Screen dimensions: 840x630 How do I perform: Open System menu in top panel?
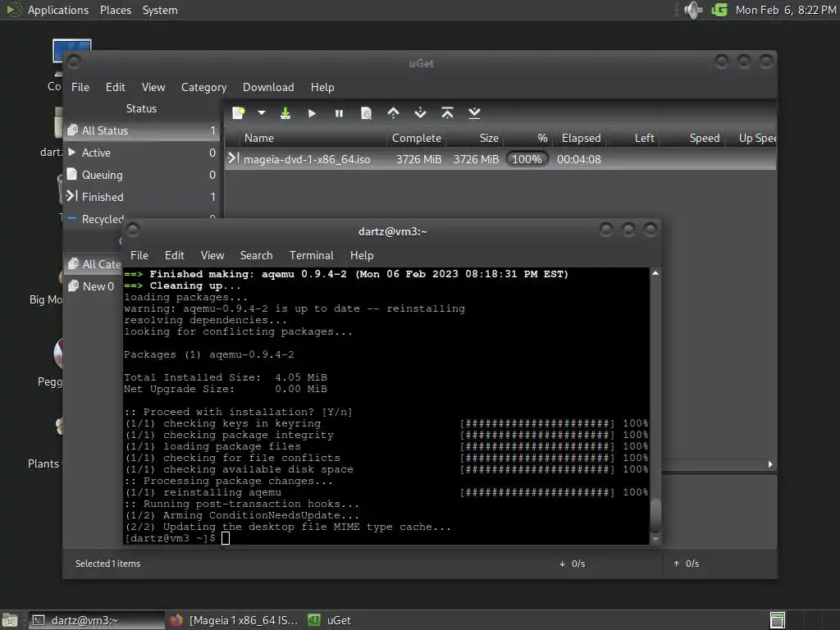click(x=160, y=10)
